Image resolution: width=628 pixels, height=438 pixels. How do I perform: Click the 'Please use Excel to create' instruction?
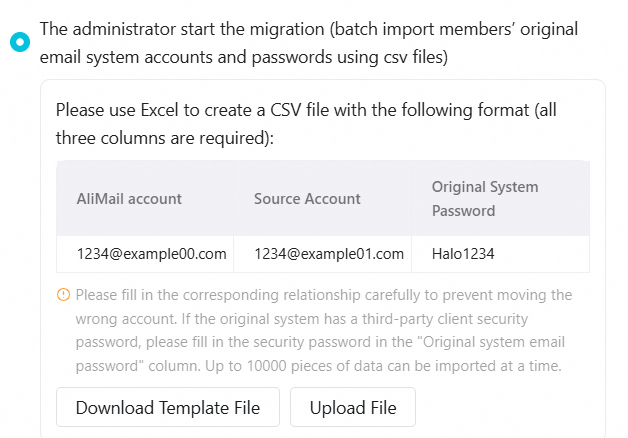[306, 124]
